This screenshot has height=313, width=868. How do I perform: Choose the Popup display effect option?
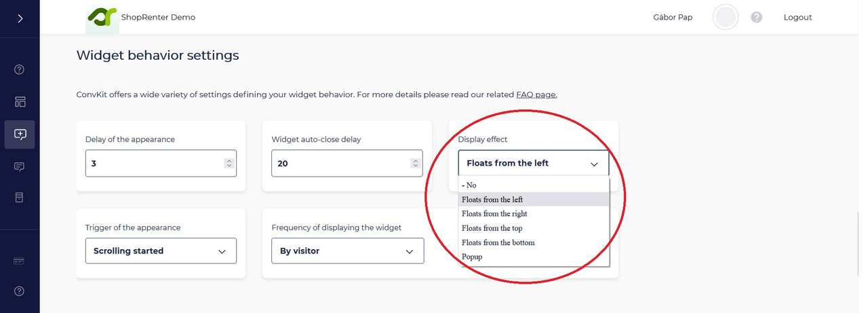(473, 257)
